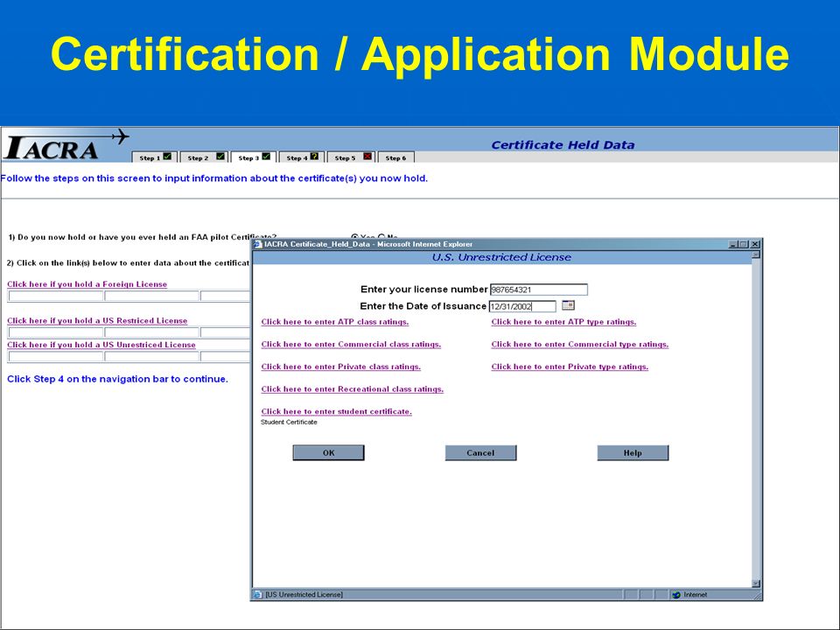
Task: Open the ATP class ratings link
Action: click(335, 322)
